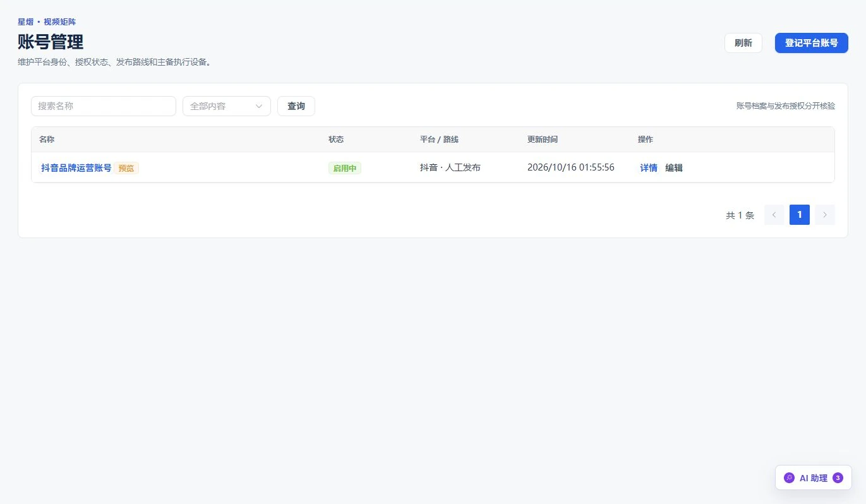Select page 1 in pagination
The width and height of the screenshot is (866, 504).
pos(800,215)
